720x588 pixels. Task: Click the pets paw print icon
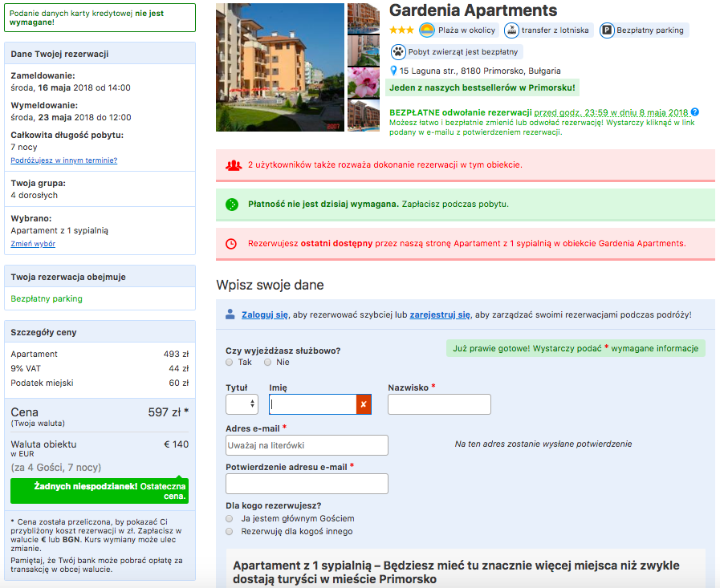click(397, 51)
